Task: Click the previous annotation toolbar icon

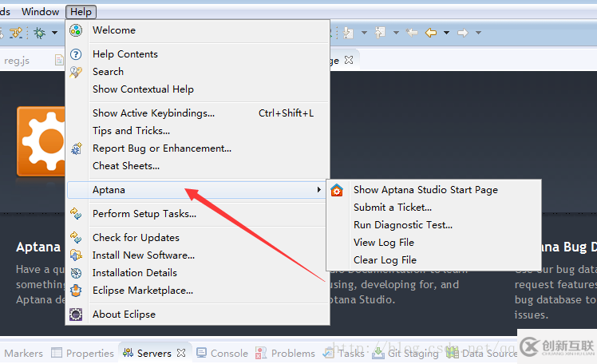Action: (380, 33)
